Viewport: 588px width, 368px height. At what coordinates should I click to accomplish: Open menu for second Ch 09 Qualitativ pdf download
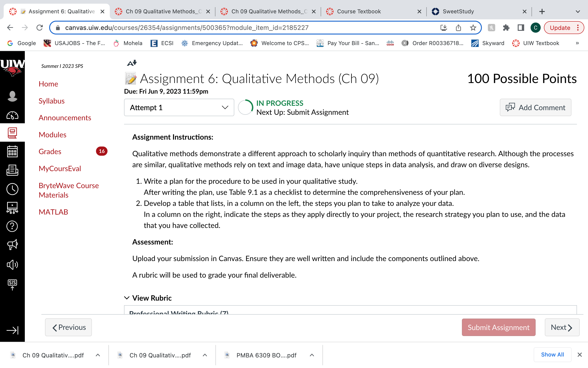coord(205,355)
